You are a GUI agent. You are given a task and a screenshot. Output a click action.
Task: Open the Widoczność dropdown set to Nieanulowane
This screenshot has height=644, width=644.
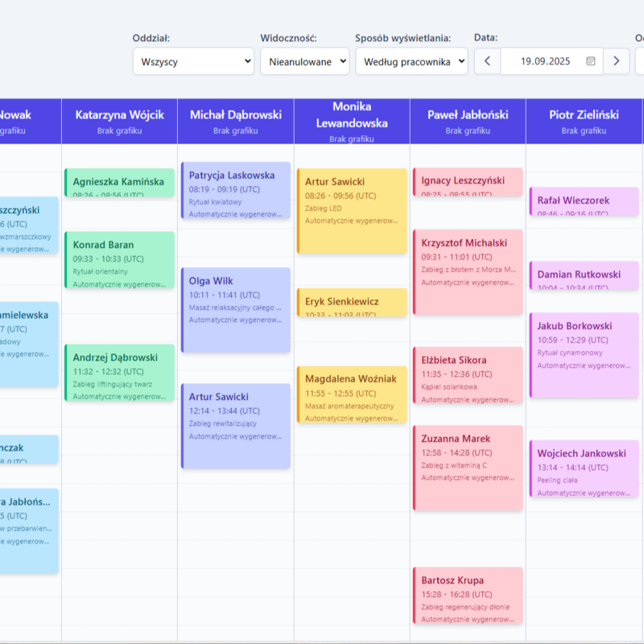pos(304,61)
